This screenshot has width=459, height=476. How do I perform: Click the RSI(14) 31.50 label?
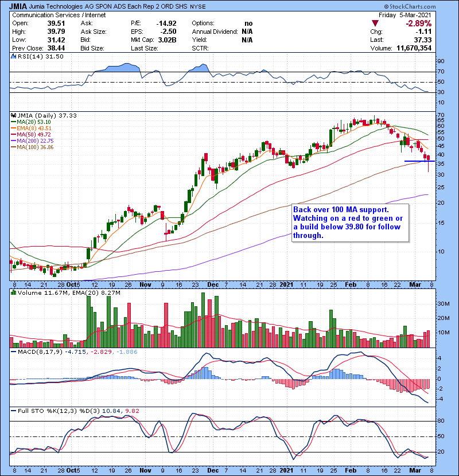pyautogui.click(x=41, y=56)
